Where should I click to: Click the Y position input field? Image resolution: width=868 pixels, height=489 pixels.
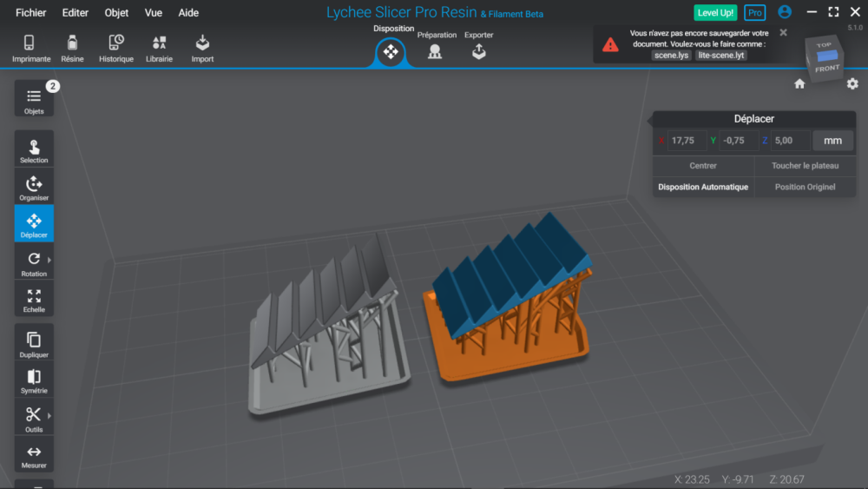point(738,141)
